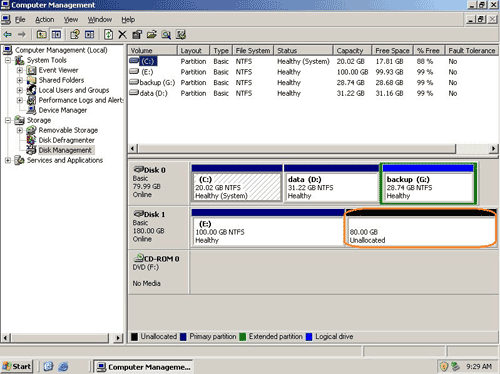Expand the Local Users and Groups node
This screenshot has height=374, width=500.
20,90
